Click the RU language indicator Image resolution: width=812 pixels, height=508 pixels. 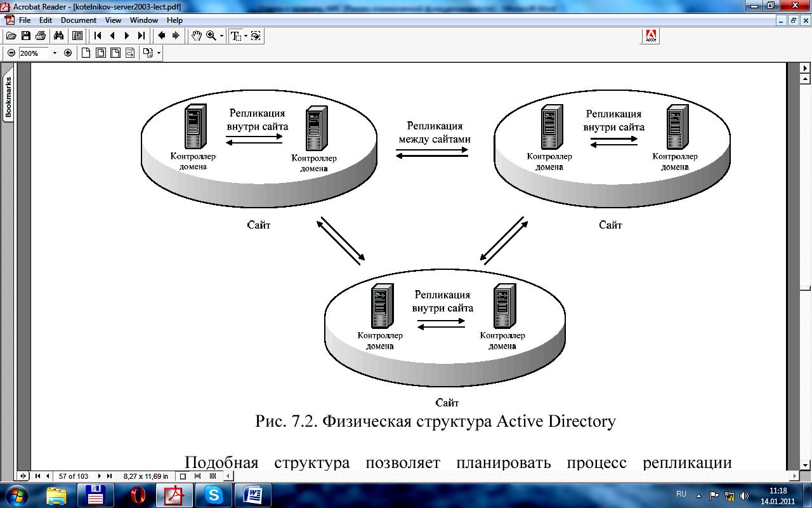[681, 494]
